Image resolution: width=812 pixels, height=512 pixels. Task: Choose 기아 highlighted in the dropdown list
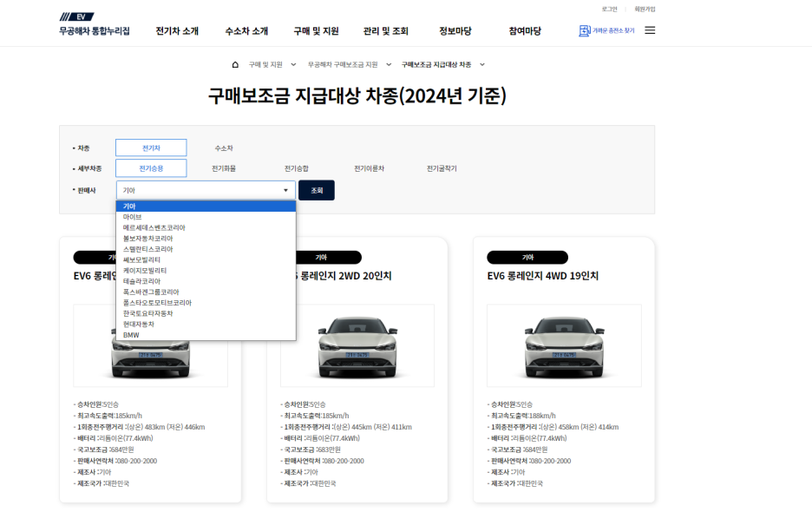click(206, 207)
